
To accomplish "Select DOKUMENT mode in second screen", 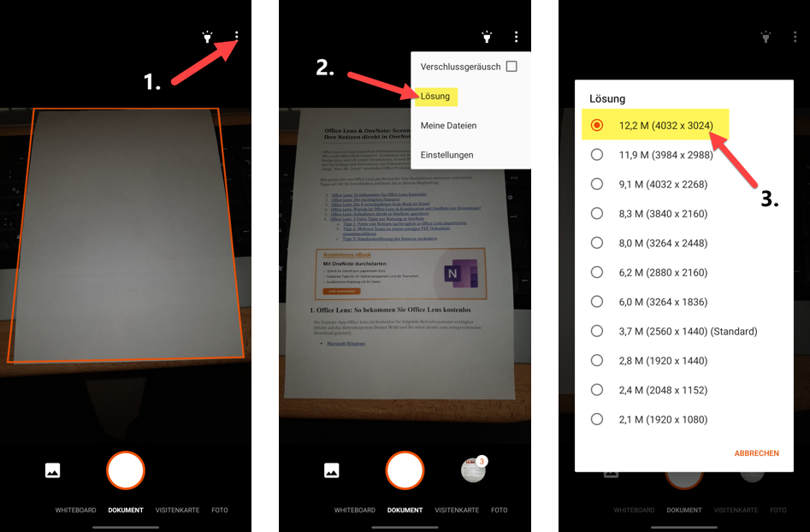I will [x=405, y=510].
